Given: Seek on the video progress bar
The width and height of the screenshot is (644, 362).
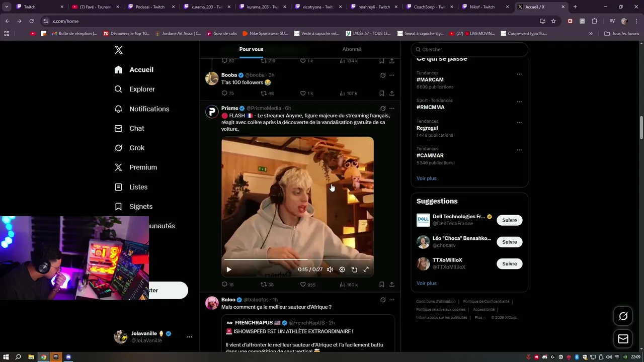Looking at the screenshot, I should coord(297,259).
